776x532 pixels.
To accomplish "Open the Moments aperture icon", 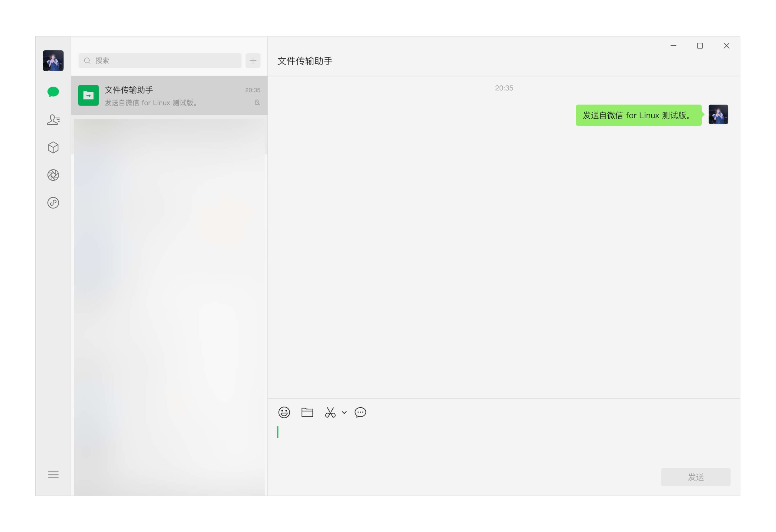I will tap(53, 175).
